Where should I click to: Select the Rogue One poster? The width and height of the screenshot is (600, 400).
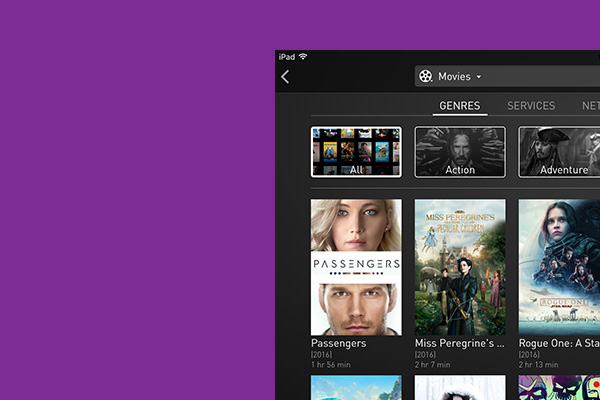click(x=559, y=266)
